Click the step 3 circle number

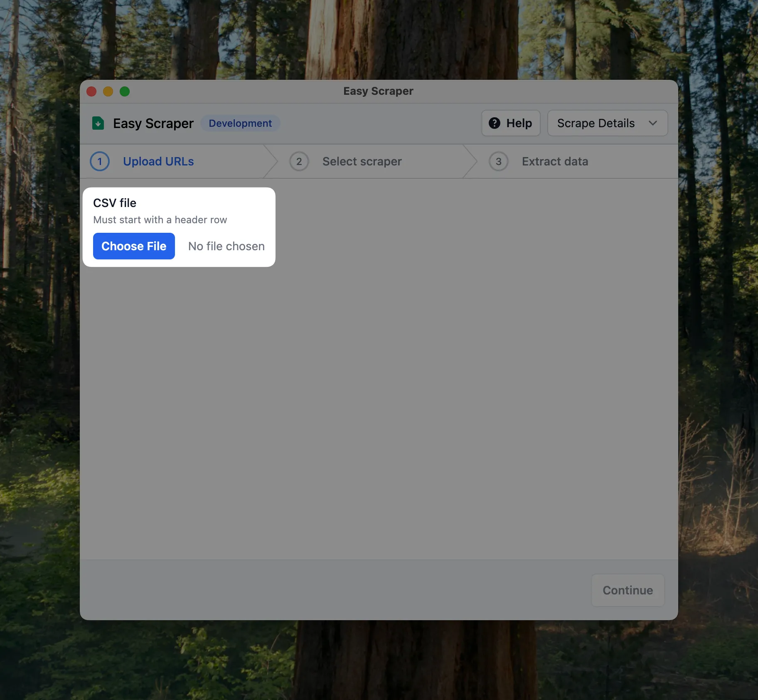(x=498, y=162)
